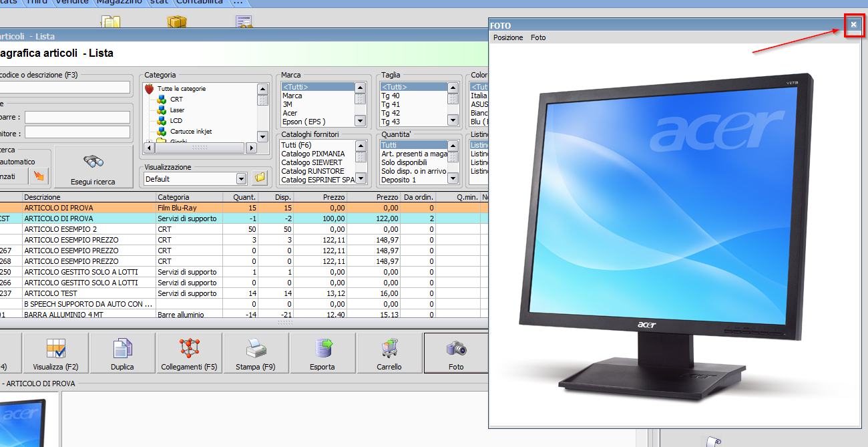Screen dimensions: 868x447
Task: Click the top toolbar form list icon
Action: 244,21
